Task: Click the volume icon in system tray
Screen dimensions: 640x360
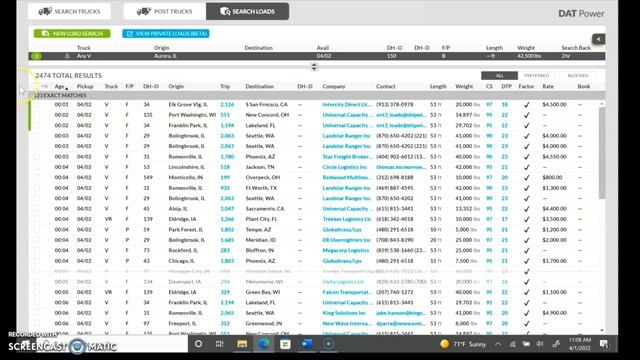Action: [x=540, y=344]
